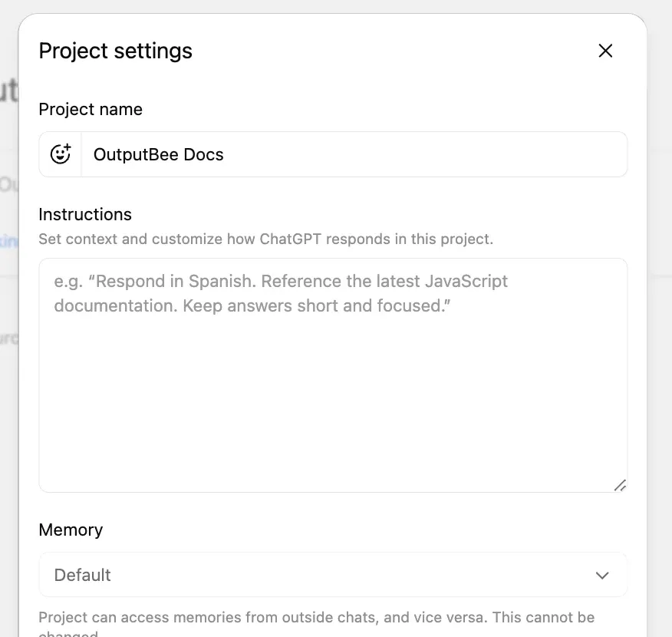
Task: Click the 'Default' text in Memory selector
Action: pyautogui.click(x=83, y=575)
